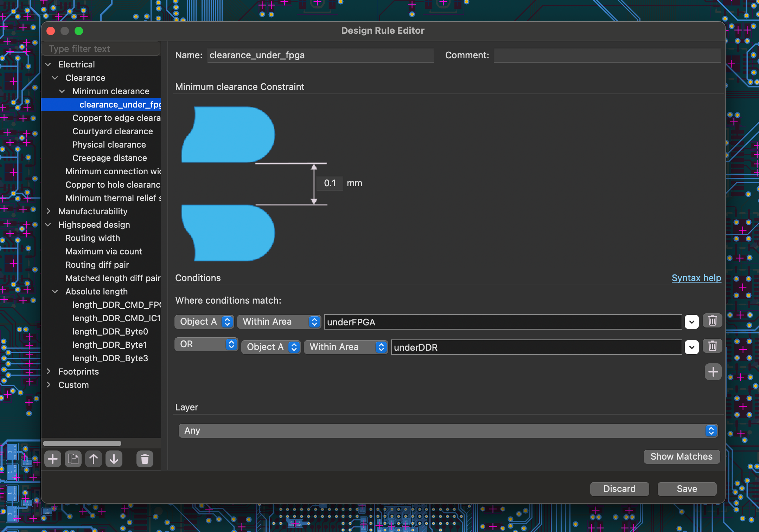
Task: Remove the underFPGA condition row
Action: click(x=712, y=321)
